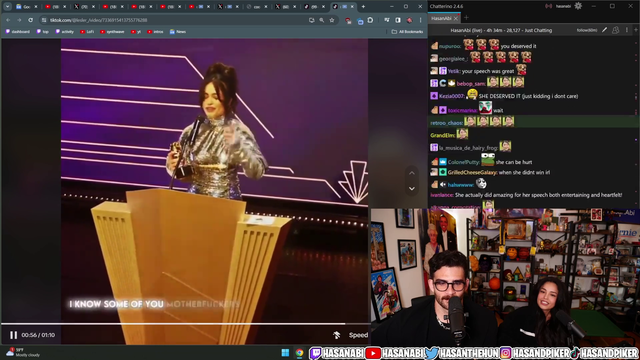Image resolution: width=640 pixels, height=360 pixels.
Task: Click the install/cast screen icon in address bar
Action: [x=311, y=20]
